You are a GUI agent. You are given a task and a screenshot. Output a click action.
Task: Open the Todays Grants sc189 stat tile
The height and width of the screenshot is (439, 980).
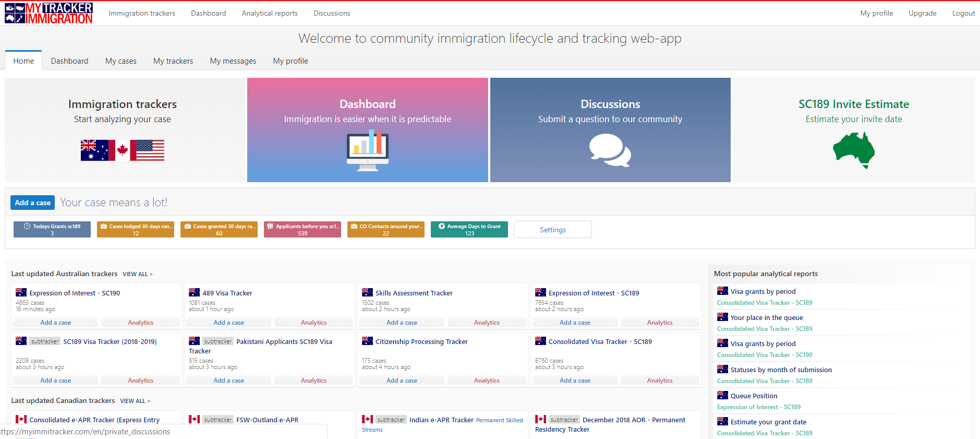point(52,230)
